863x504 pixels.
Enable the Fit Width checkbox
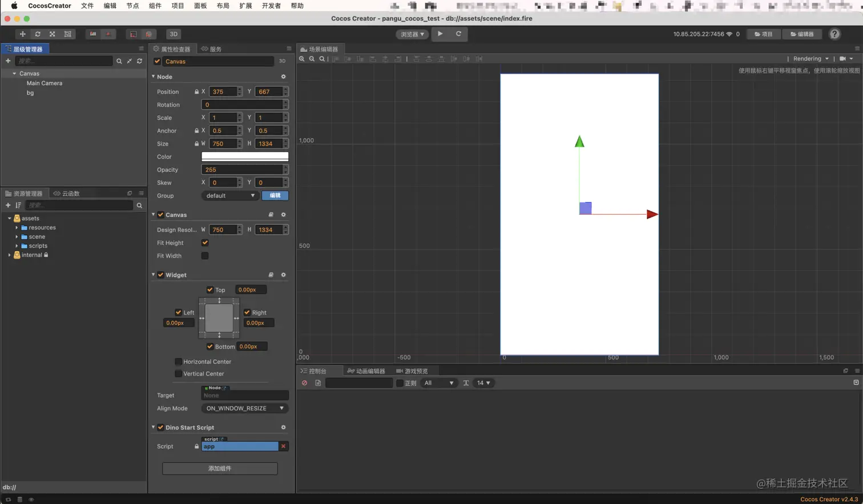pos(205,256)
